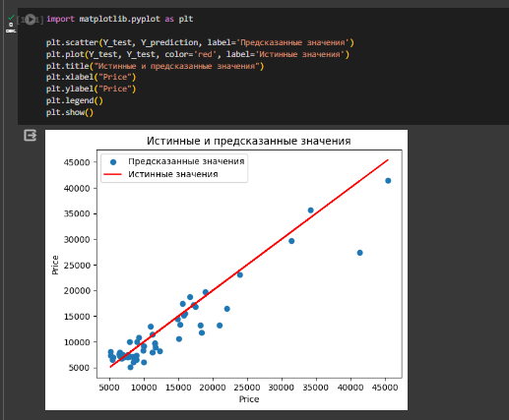Click the plt.title code line
Viewport: 509px width, 420px height.
pos(155,66)
